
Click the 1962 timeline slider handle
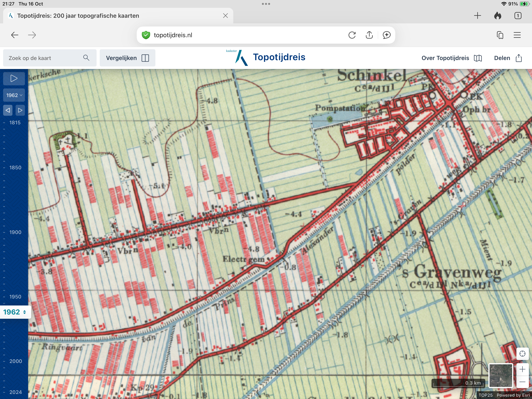[x=15, y=312]
